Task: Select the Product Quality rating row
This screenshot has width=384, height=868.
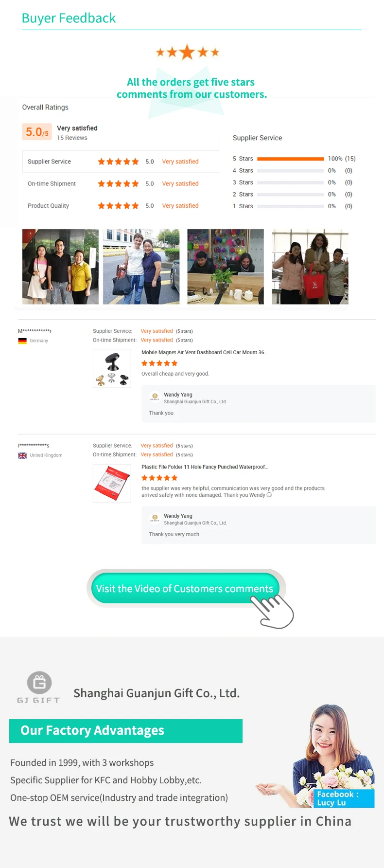Action: point(121,206)
